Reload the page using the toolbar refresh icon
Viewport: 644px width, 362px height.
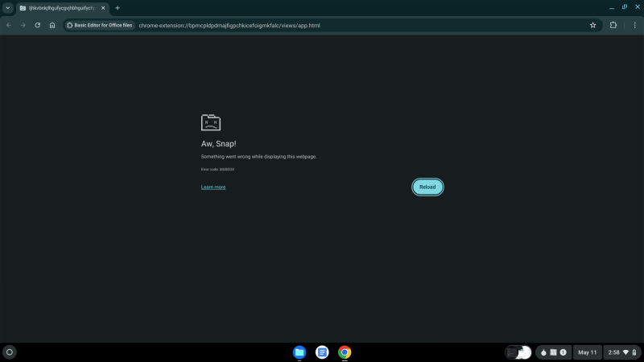pos(37,25)
